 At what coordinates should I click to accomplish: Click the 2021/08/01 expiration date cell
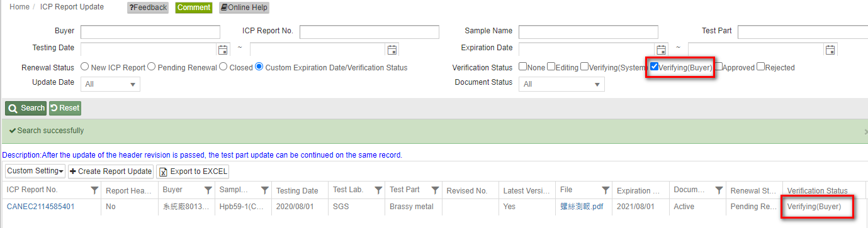tap(636, 207)
